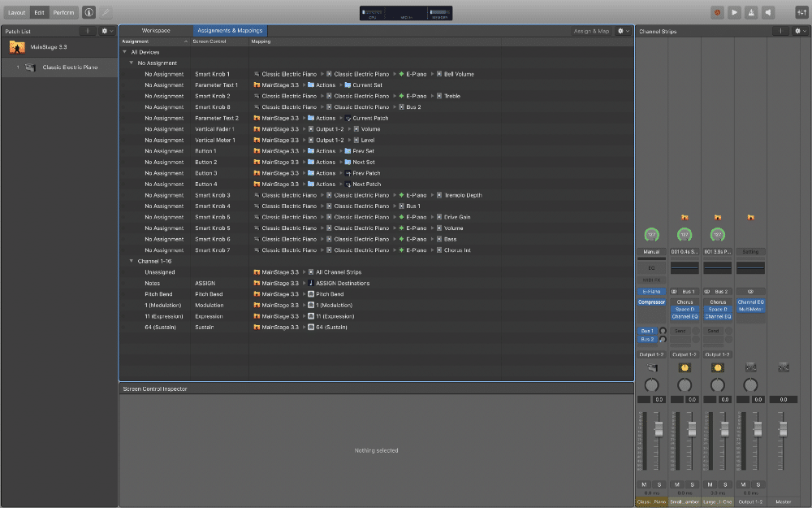Switch to Perform mode
This screenshot has height=508, width=812.
63,12
